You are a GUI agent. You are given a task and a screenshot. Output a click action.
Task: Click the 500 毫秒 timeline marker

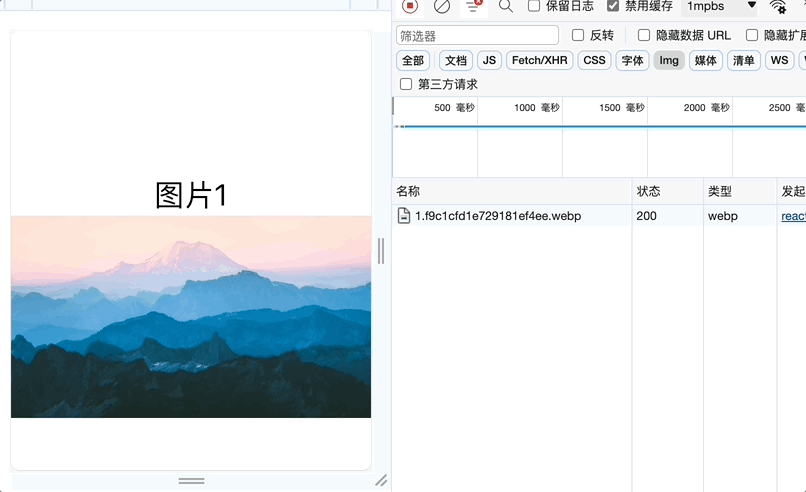point(454,108)
